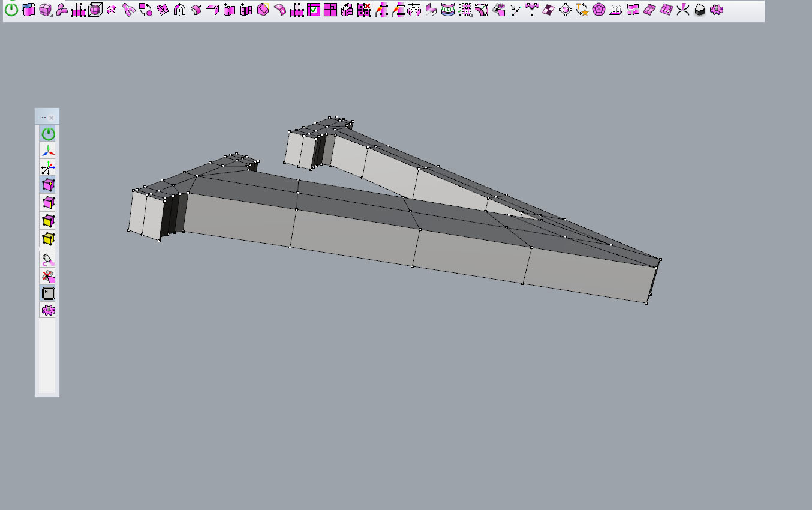The height and width of the screenshot is (510, 812).
Task: Click the circle with four points icon
Action: point(566,10)
